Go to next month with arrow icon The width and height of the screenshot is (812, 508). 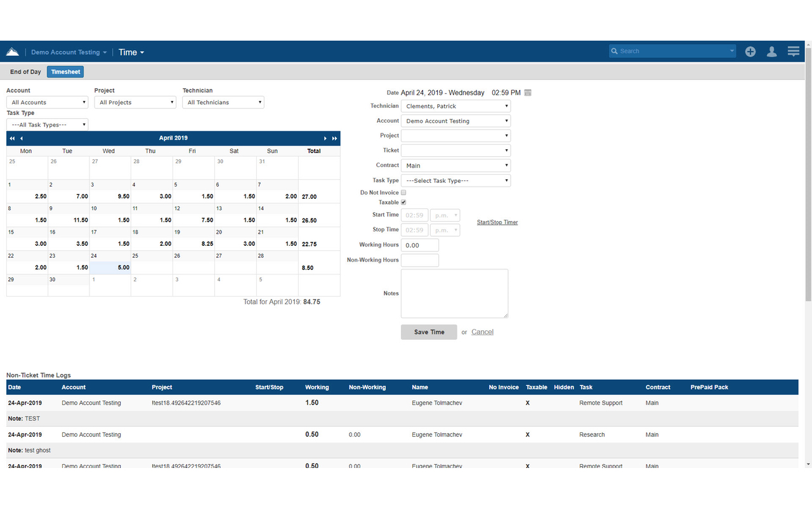tap(325, 138)
